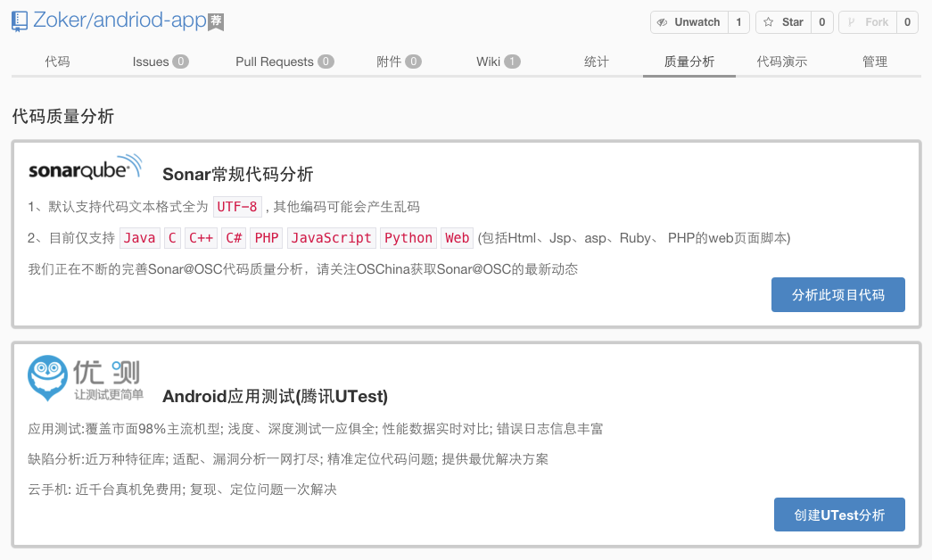The width and height of the screenshot is (932, 560).
Task: Open the Wiki tab
Action: click(x=498, y=62)
